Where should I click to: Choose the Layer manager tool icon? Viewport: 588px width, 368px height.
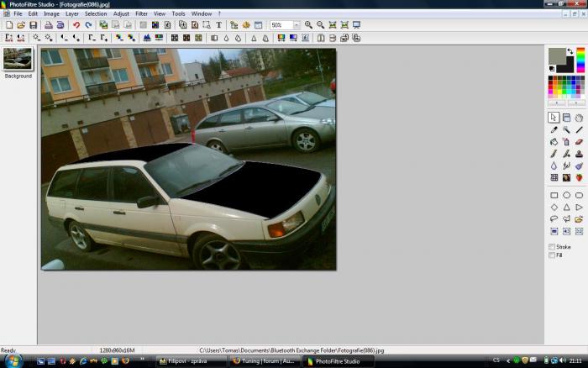click(566, 118)
